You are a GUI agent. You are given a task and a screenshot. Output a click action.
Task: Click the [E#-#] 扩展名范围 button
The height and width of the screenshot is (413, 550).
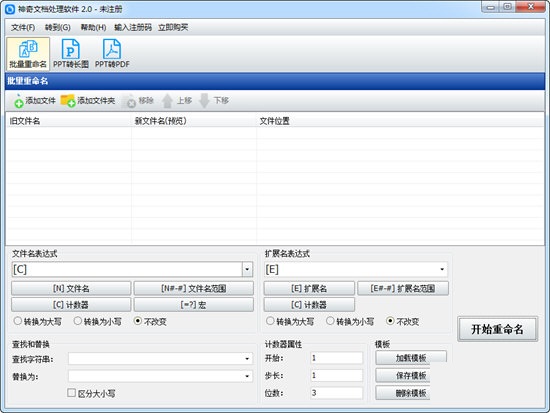point(403,288)
